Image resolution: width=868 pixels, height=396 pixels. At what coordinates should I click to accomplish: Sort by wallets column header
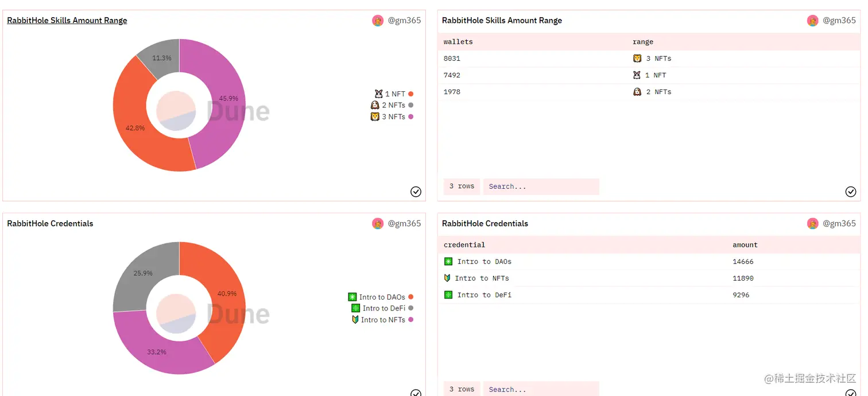[458, 42]
